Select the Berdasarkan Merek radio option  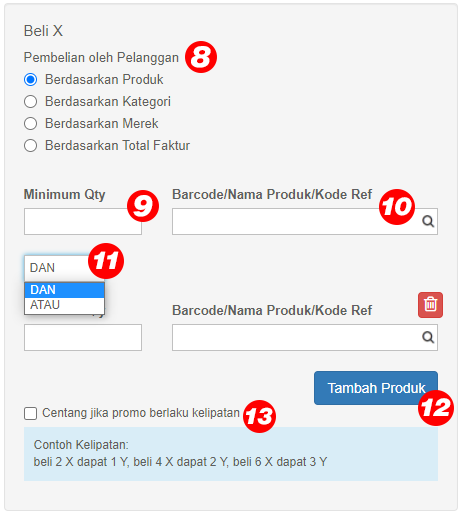(30, 124)
